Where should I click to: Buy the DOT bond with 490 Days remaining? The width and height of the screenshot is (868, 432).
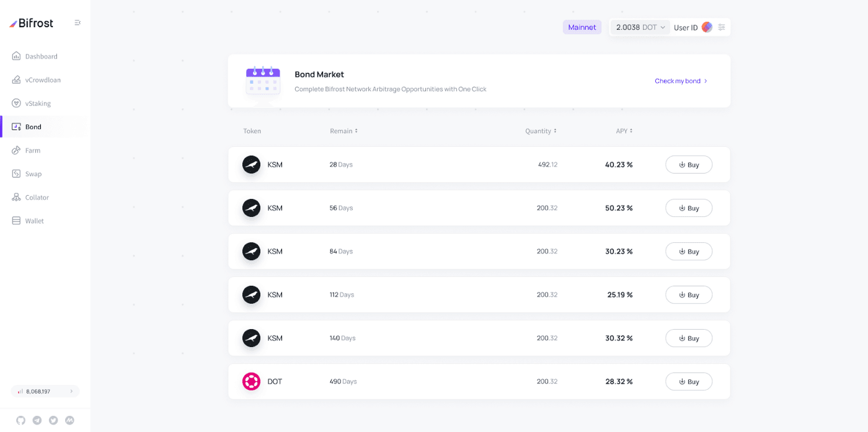pos(689,382)
